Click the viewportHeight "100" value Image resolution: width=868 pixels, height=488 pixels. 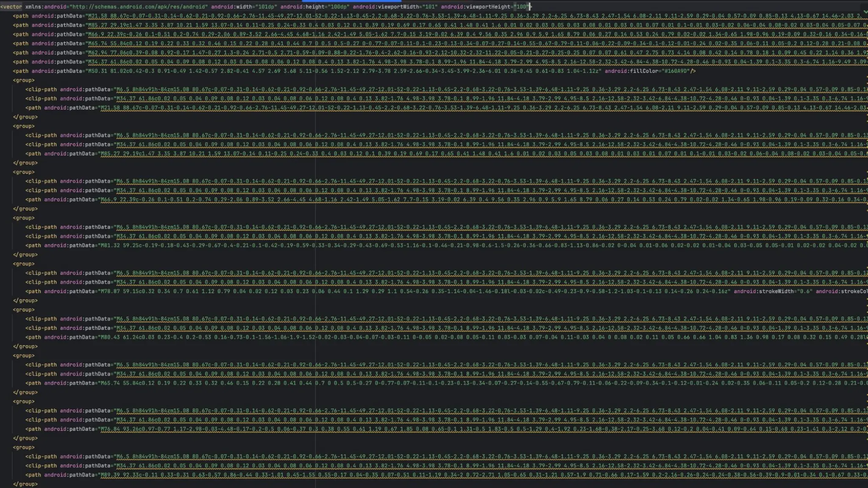(520, 7)
